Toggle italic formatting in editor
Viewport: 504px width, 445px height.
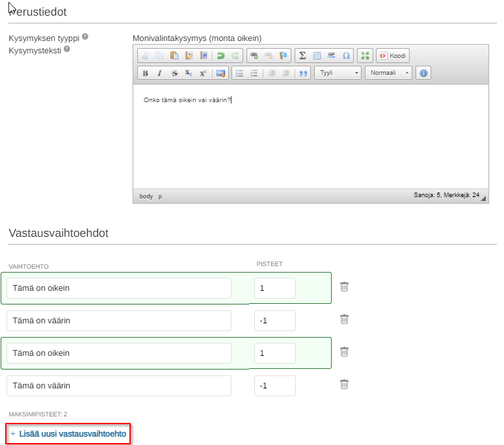click(x=159, y=73)
